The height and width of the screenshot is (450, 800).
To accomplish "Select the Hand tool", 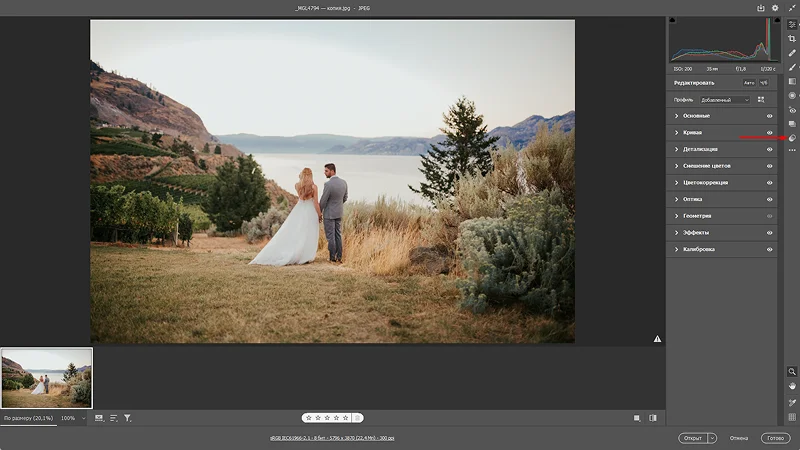I will (x=792, y=386).
